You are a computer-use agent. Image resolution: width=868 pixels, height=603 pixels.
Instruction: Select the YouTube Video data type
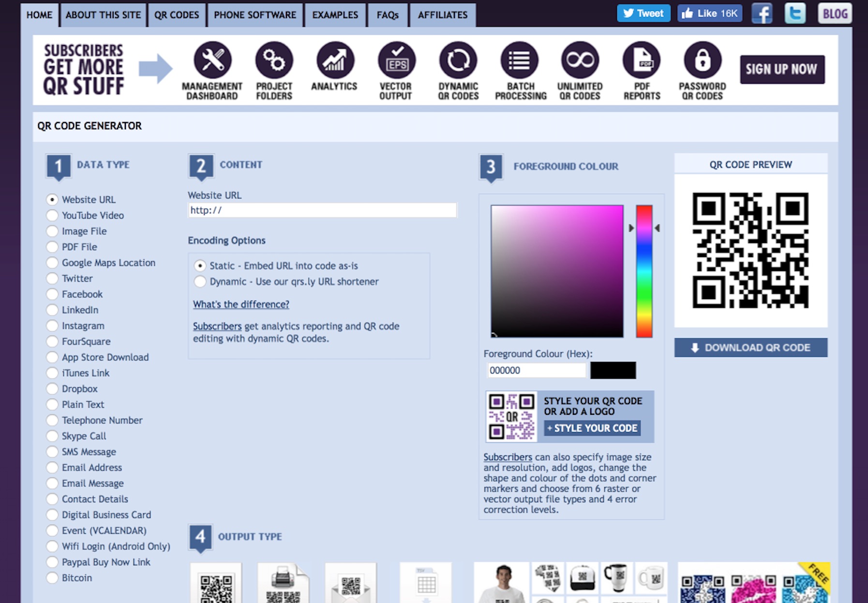pos(52,215)
